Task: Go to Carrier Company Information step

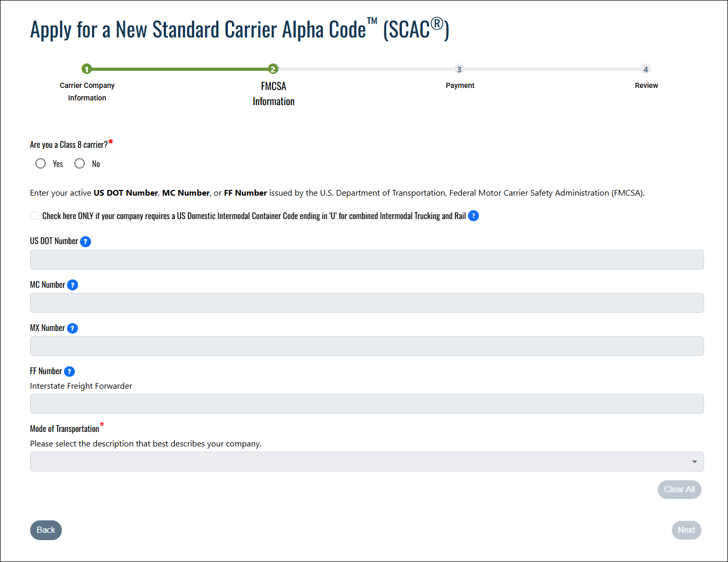Action: coord(87,92)
